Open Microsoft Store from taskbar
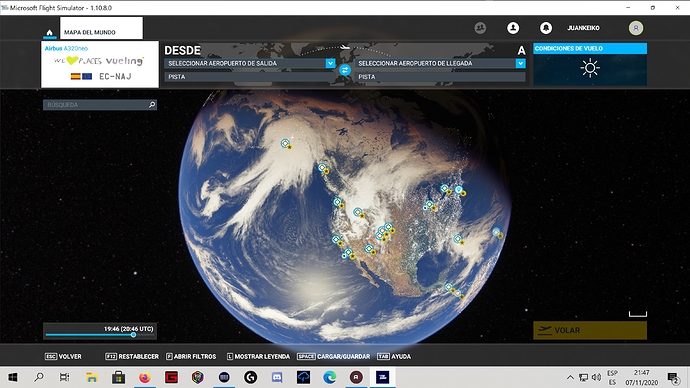The height and width of the screenshot is (388, 690). pyautogui.click(x=118, y=377)
